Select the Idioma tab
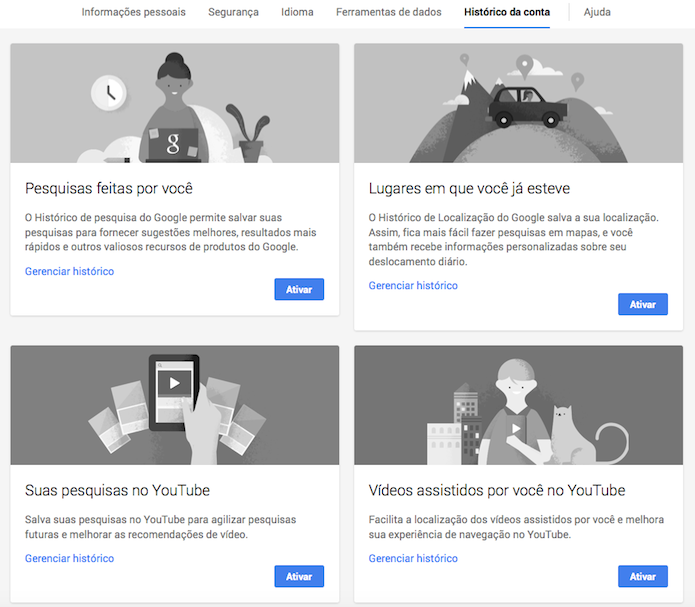The image size is (695, 607). [297, 12]
